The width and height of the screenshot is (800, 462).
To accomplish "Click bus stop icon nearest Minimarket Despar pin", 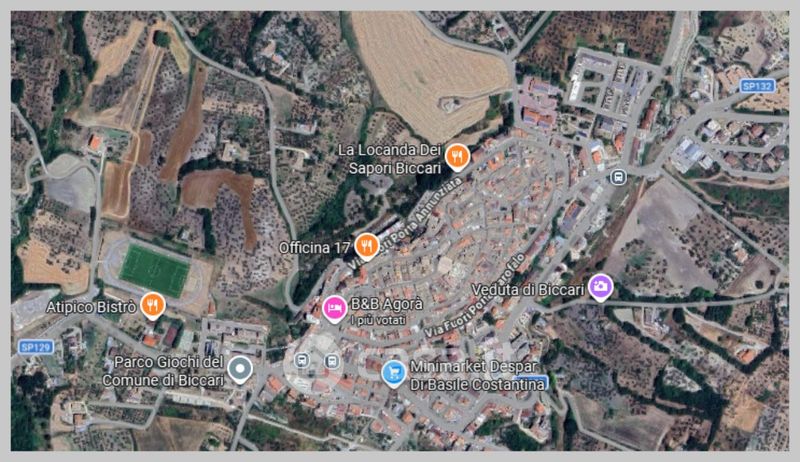I will pos(332,362).
